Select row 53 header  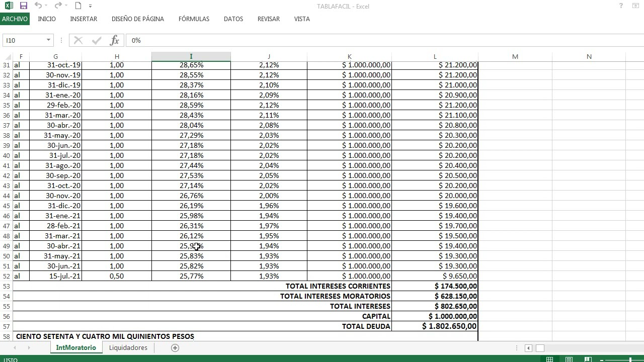6,286
